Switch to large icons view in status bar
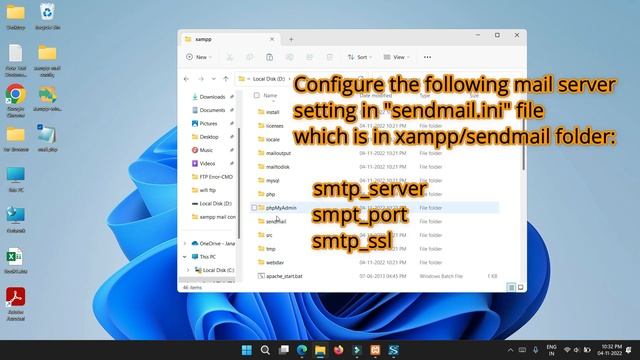 (520, 287)
